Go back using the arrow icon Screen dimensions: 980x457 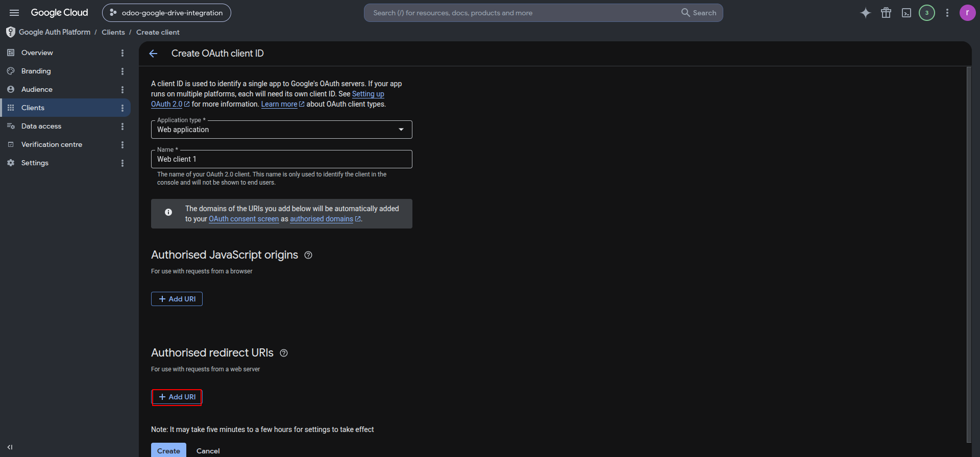click(x=153, y=54)
